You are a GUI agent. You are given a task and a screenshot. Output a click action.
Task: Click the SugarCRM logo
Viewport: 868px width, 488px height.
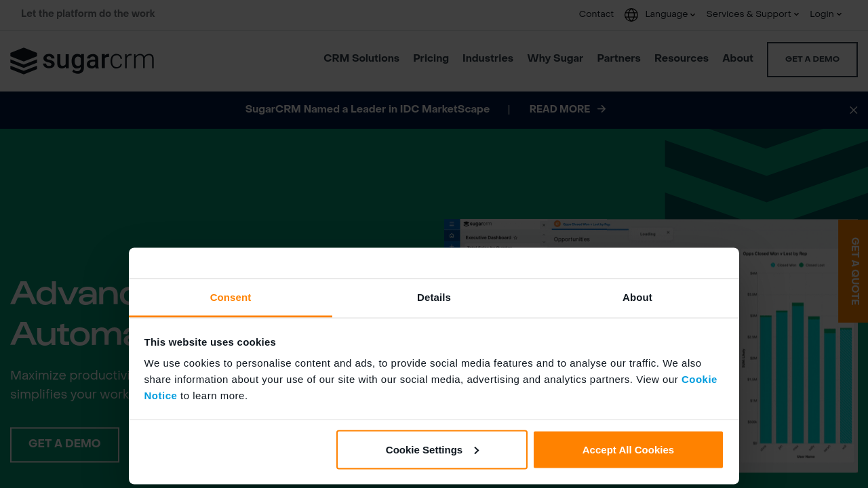tap(82, 61)
